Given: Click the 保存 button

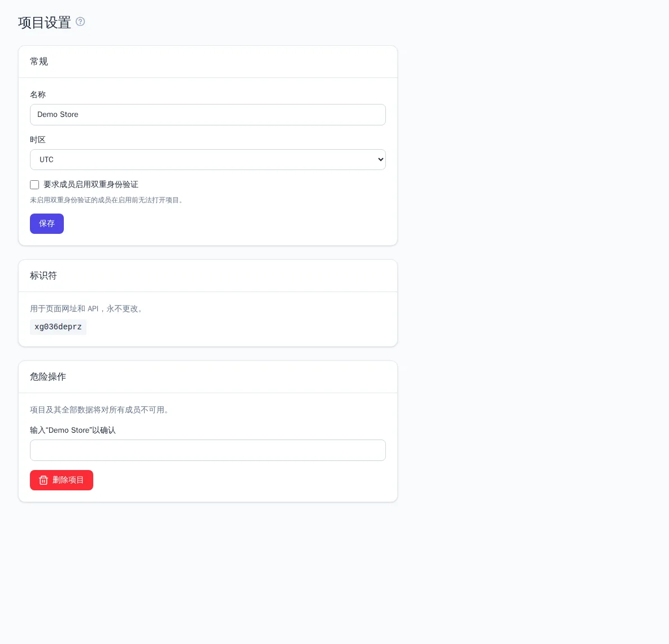Looking at the screenshot, I should [x=47, y=224].
